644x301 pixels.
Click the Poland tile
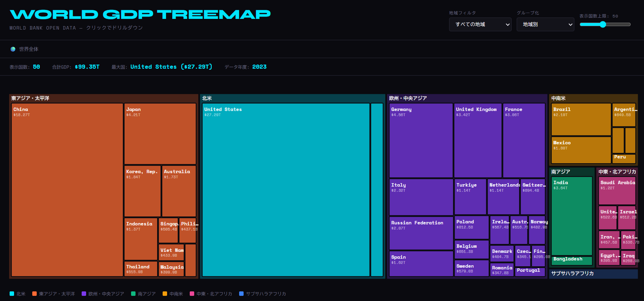click(x=471, y=227)
